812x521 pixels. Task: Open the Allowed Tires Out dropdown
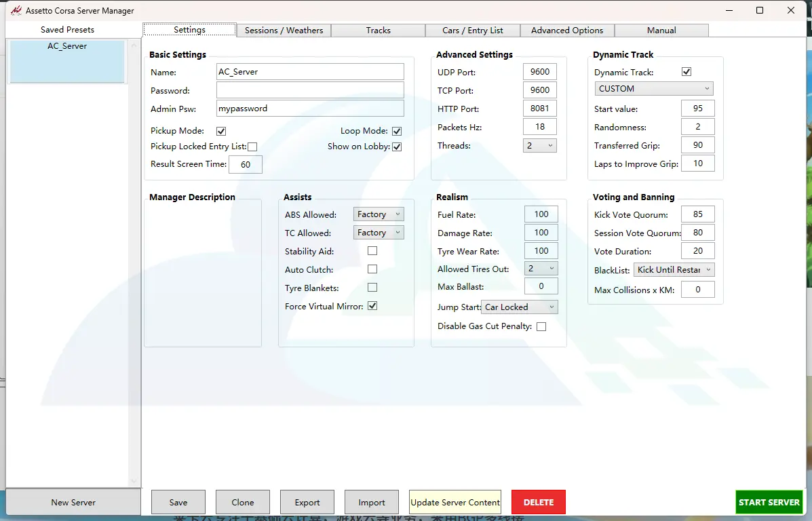[541, 268]
